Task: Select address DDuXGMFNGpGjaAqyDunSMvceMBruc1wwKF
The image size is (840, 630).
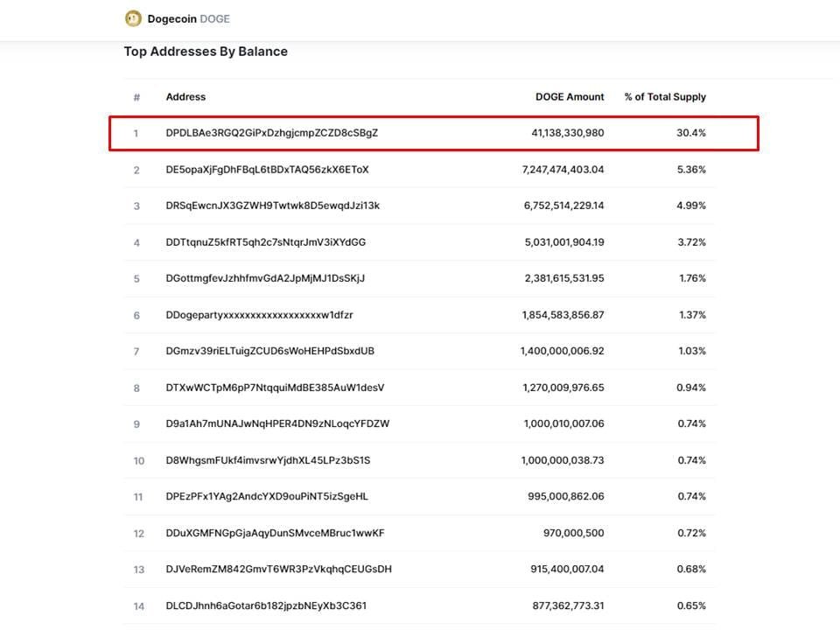Action: [x=264, y=533]
